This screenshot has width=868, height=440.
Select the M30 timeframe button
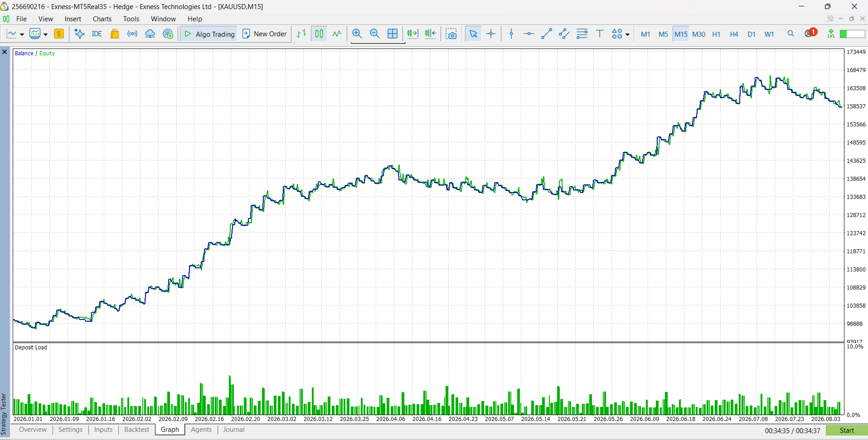pyautogui.click(x=698, y=34)
